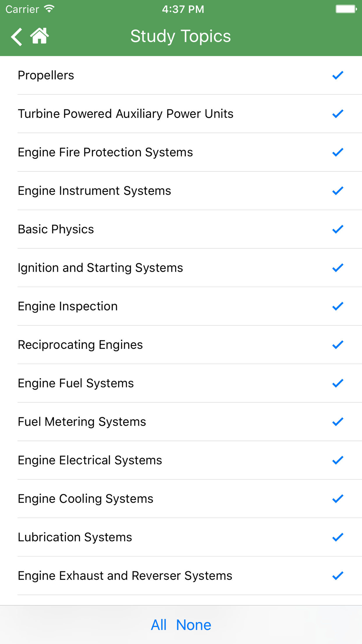Viewport: 362px width, 644px height.
Task: Toggle Engine Instrument Systems checkmark
Action: (x=338, y=191)
